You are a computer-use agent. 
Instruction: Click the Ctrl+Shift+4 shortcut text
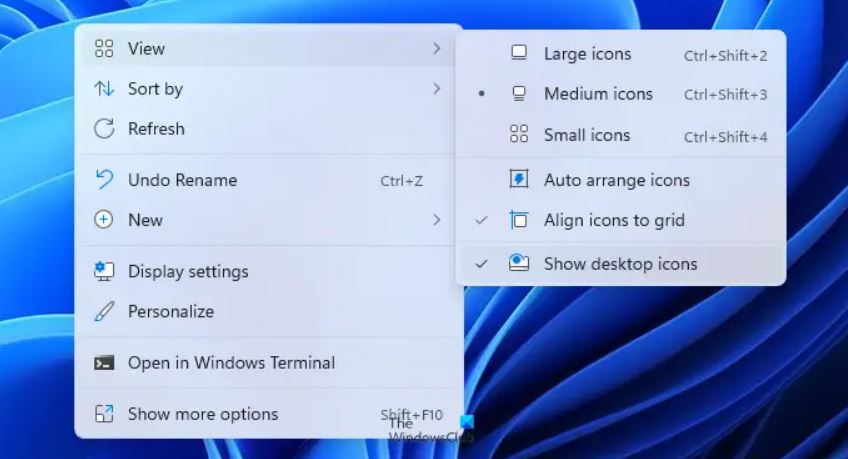725,137
